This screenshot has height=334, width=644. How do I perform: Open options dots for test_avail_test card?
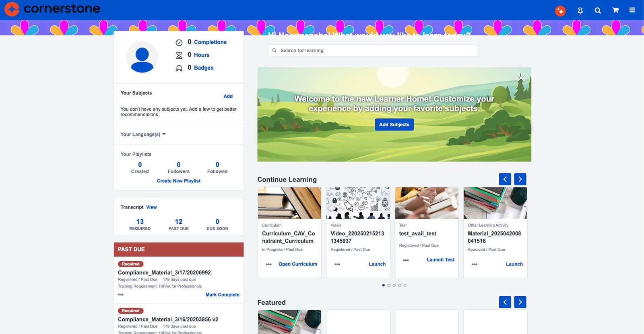click(x=406, y=260)
